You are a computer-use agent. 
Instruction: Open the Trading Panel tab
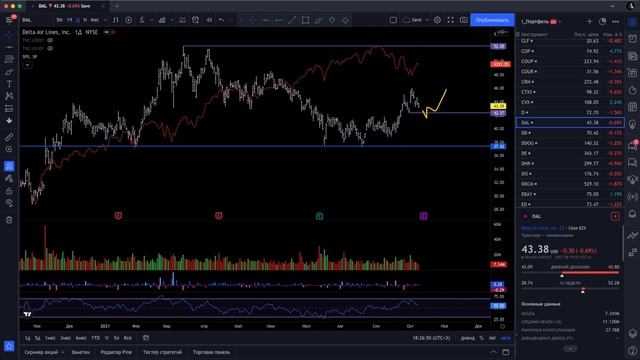point(211,352)
